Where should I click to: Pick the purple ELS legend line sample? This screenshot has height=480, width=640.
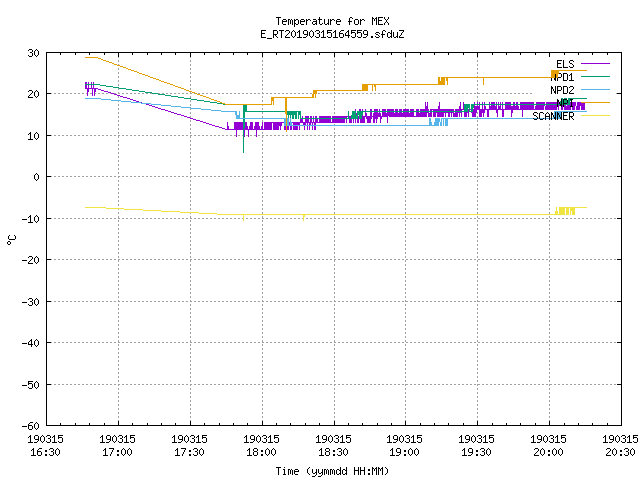(x=595, y=64)
